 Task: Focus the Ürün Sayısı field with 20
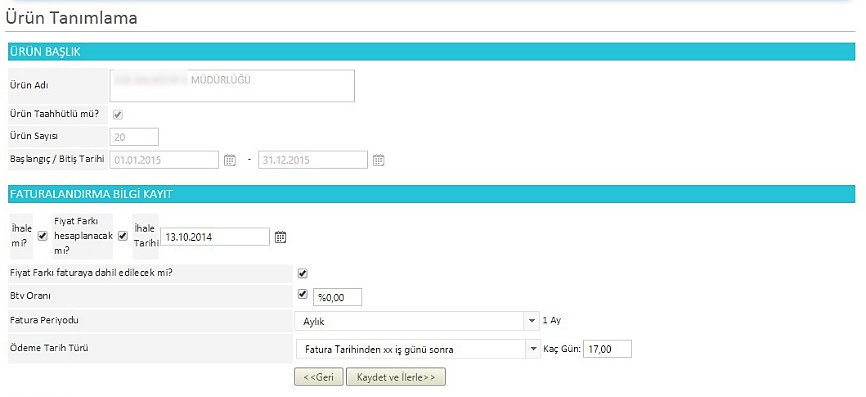tap(134, 137)
